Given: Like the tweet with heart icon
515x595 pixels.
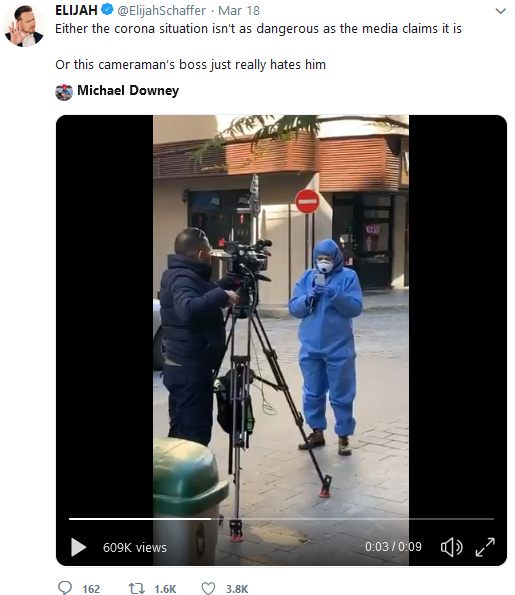Looking at the screenshot, I should (208, 588).
